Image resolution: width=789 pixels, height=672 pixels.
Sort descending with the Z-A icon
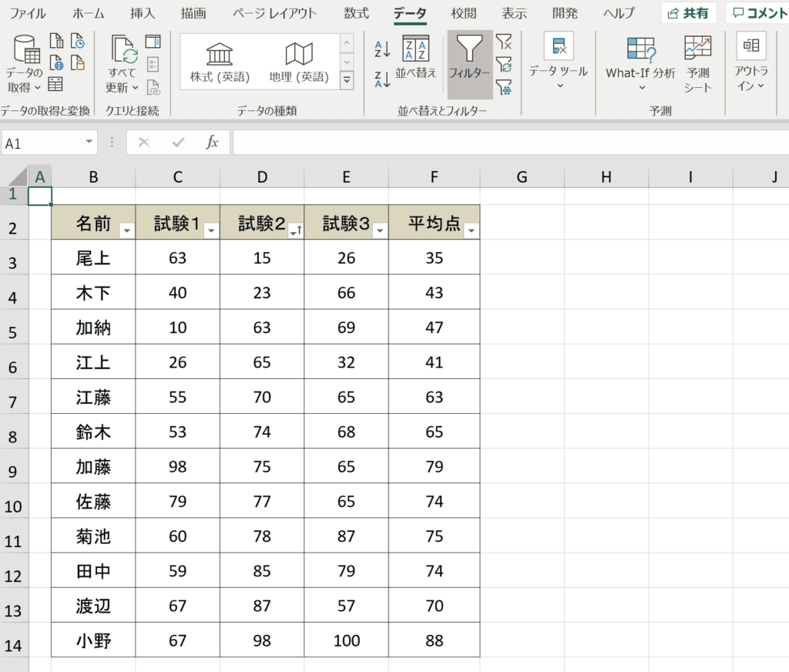(382, 79)
